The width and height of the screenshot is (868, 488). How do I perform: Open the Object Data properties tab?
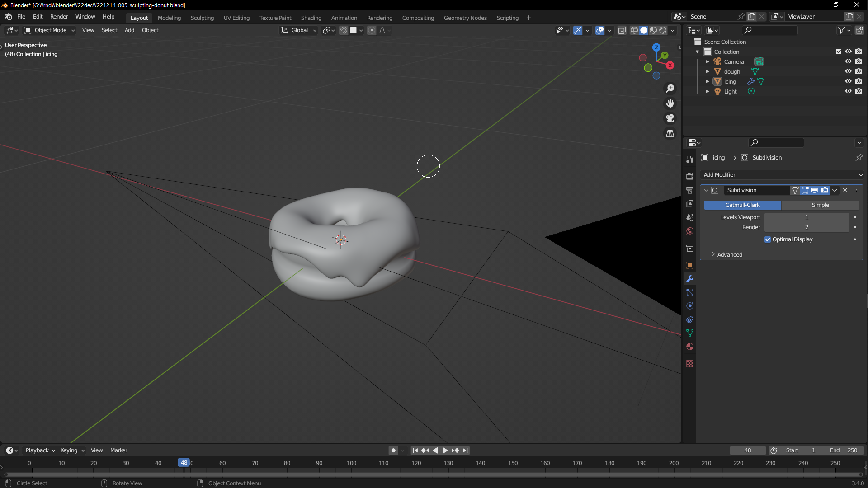(x=690, y=333)
